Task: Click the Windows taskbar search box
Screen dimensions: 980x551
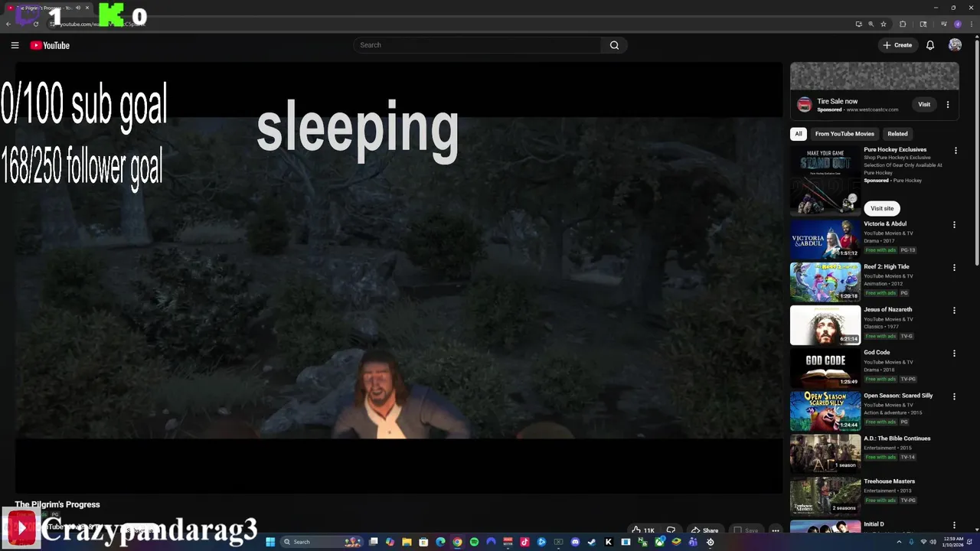Action: click(320, 542)
